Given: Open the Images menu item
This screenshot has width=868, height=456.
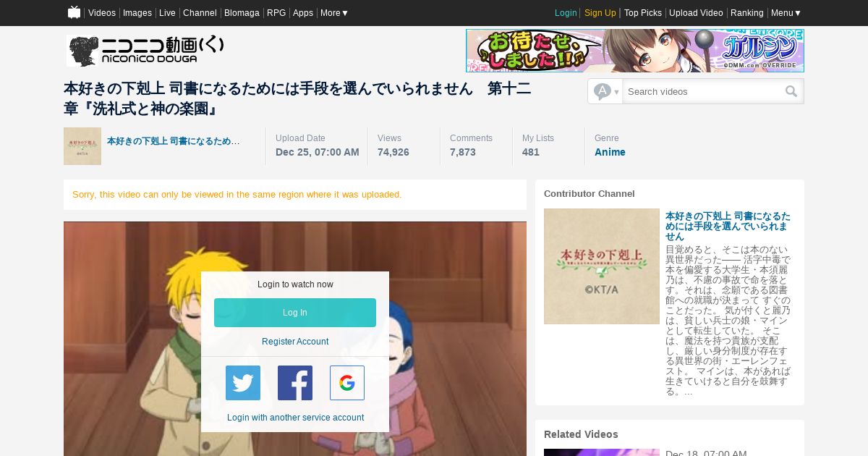Looking at the screenshot, I should click(137, 13).
